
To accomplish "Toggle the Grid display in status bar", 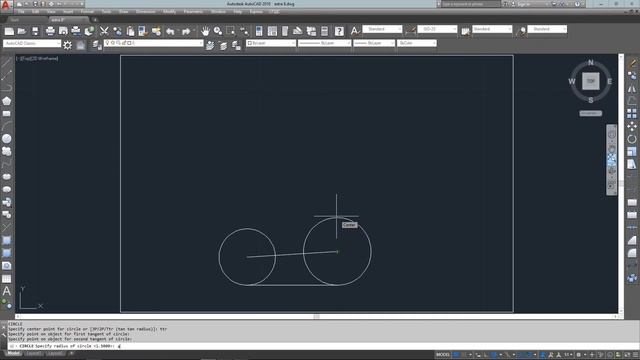I will [457, 355].
